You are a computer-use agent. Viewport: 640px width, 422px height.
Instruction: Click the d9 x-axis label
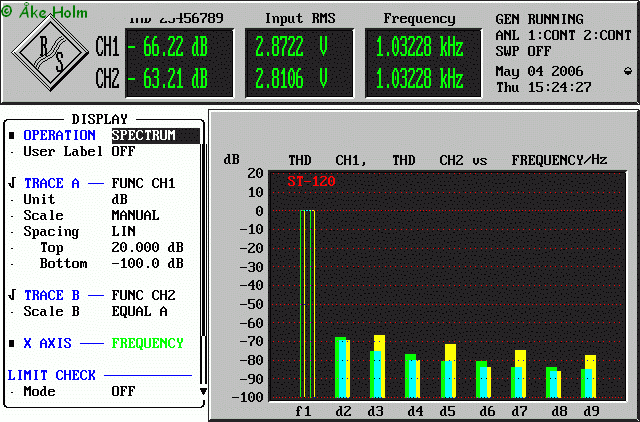tap(591, 411)
